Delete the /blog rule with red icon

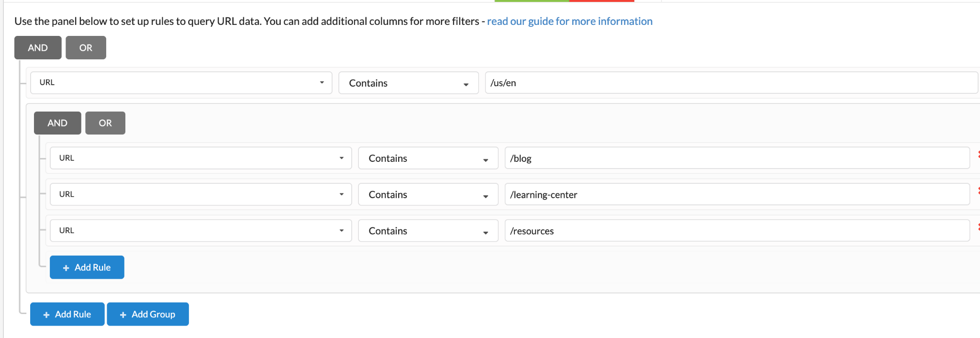979,154
